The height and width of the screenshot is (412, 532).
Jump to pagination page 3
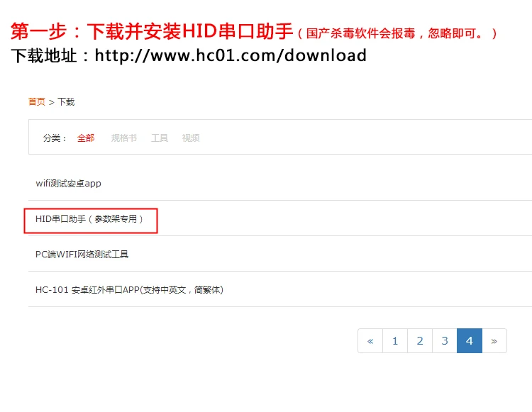point(445,341)
